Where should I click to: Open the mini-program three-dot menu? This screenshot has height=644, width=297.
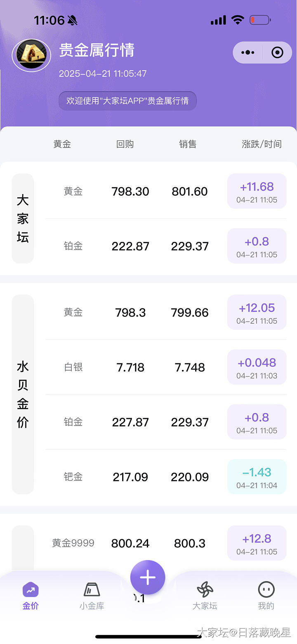pyautogui.click(x=247, y=52)
